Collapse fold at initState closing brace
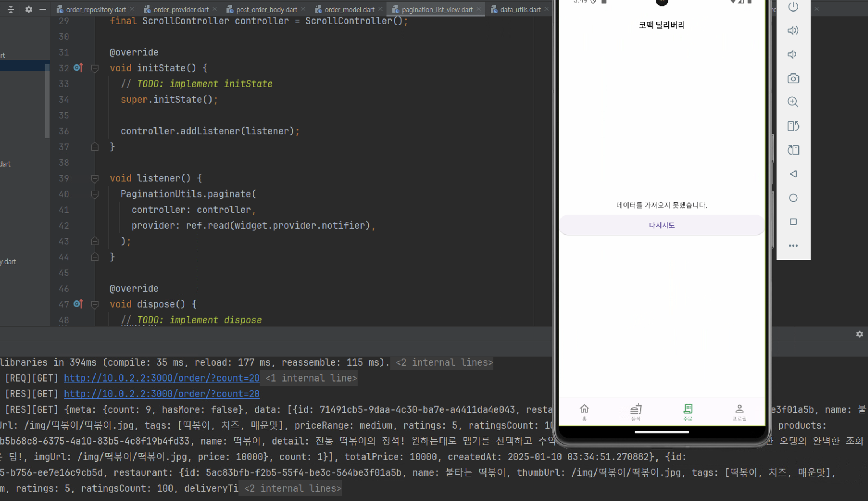 tap(95, 147)
